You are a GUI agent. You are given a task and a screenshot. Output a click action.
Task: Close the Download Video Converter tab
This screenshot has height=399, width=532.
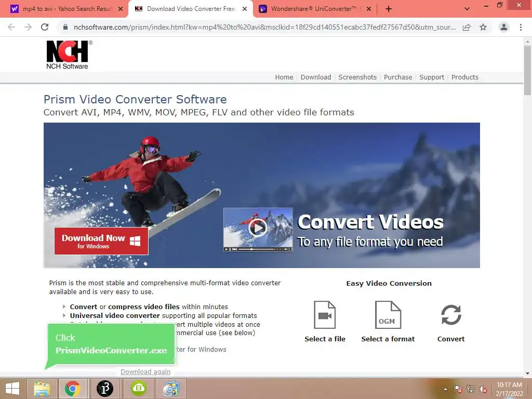coord(245,9)
